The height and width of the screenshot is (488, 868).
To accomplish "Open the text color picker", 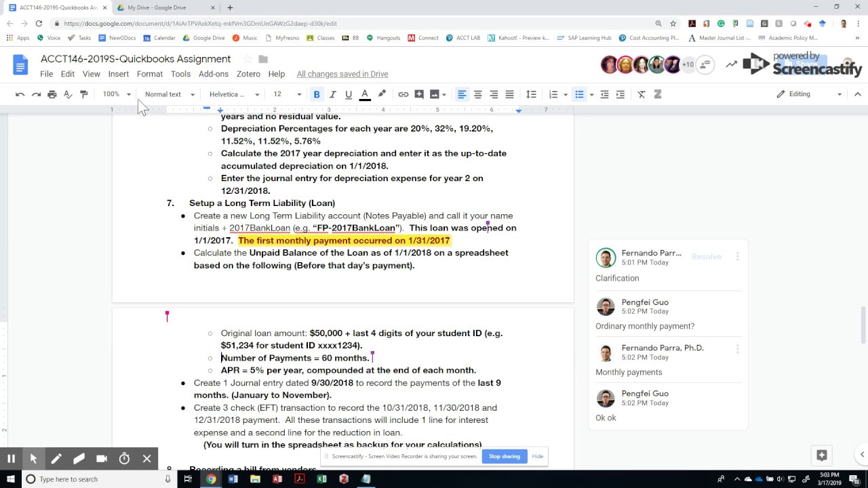I will click(365, 94).
